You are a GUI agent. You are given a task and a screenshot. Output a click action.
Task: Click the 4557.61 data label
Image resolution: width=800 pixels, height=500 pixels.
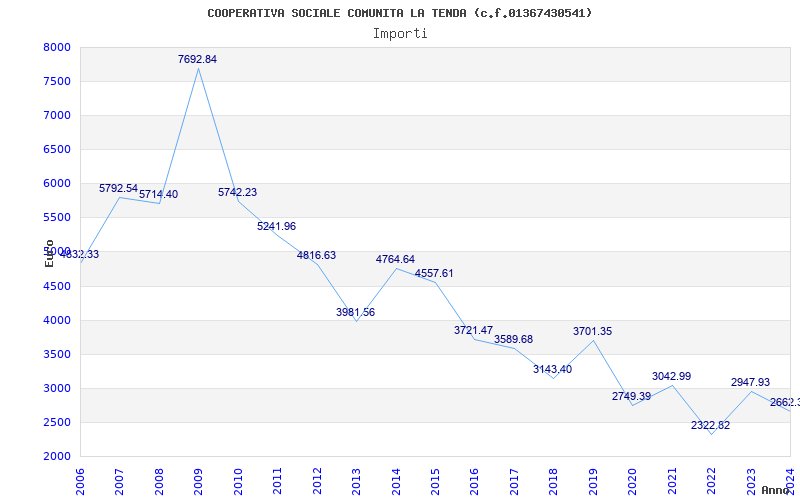434,273
